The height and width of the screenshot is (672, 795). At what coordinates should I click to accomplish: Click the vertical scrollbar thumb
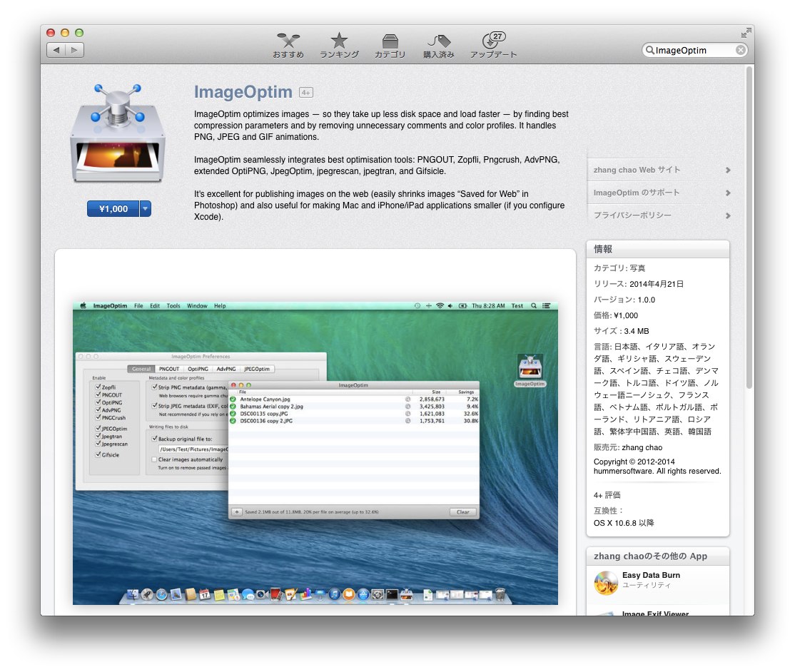[x=749, y=228]
